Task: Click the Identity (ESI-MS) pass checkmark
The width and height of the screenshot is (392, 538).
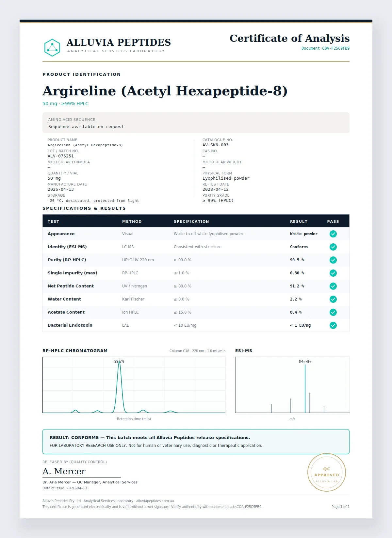Action: coord(333,247)
